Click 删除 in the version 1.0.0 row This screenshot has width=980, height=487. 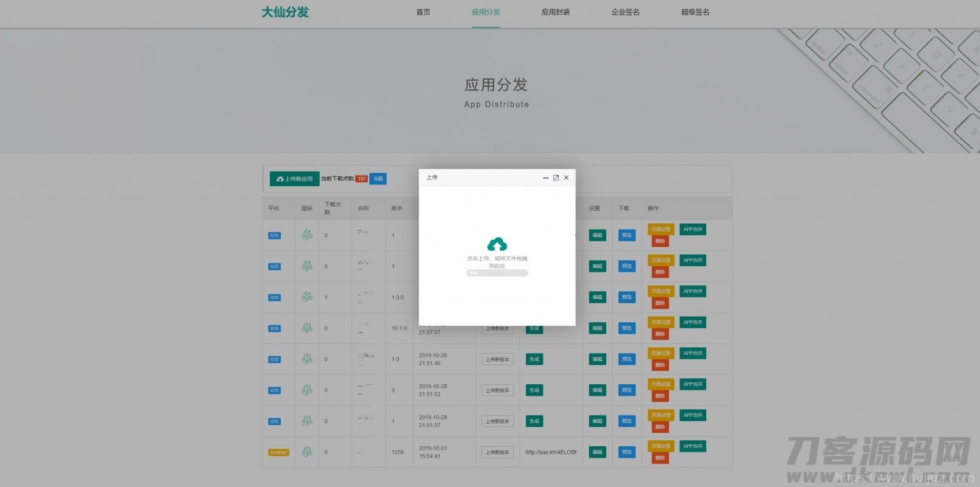point(660,303)
